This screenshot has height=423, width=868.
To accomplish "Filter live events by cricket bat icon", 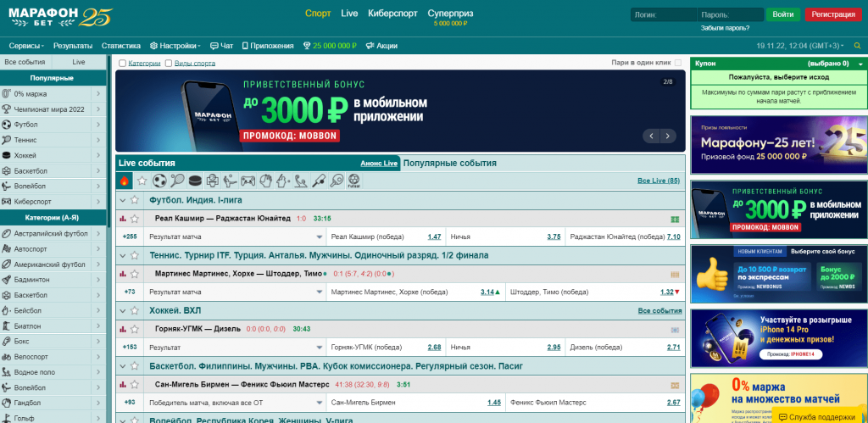I will (319, 181).
